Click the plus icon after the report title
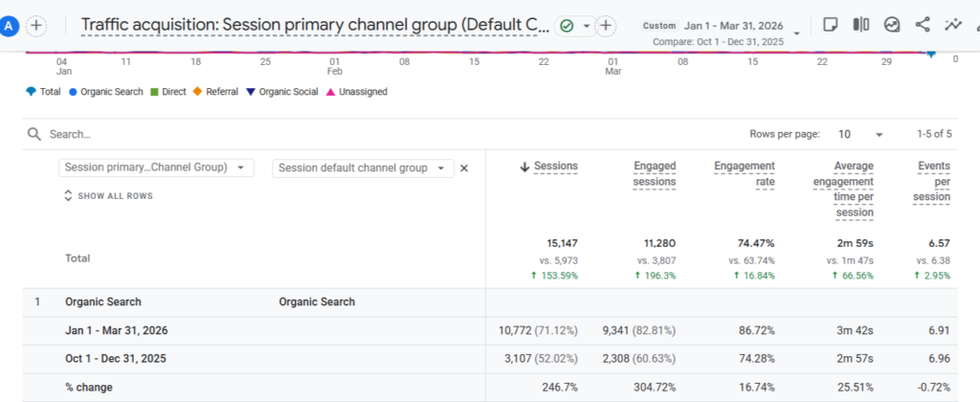This screenshot has width=980, height=402. (606, 26)
